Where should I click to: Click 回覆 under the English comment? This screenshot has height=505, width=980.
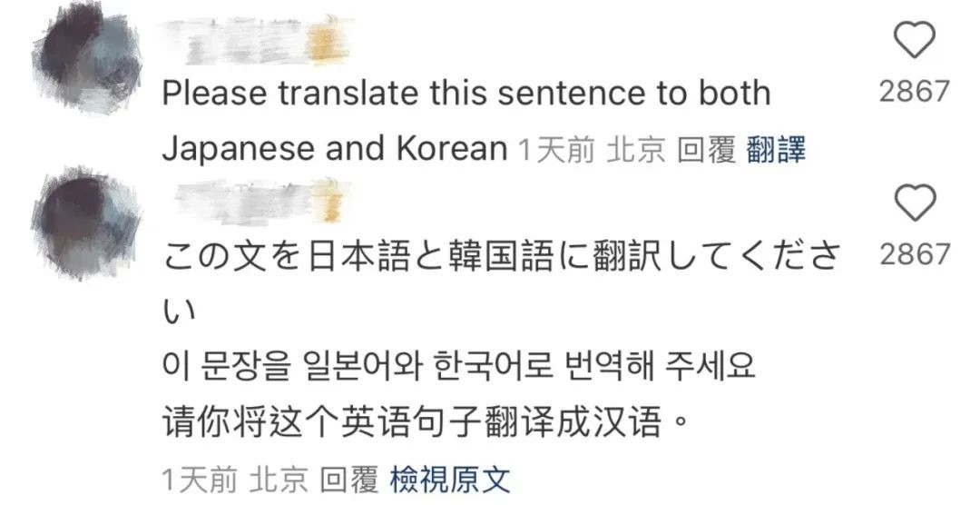tap(706, 150)
